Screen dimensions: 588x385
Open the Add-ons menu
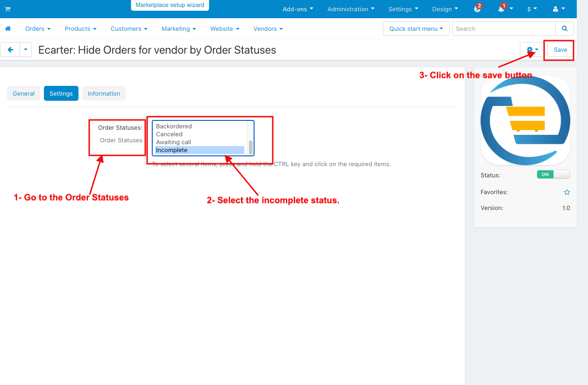(298, 9)
